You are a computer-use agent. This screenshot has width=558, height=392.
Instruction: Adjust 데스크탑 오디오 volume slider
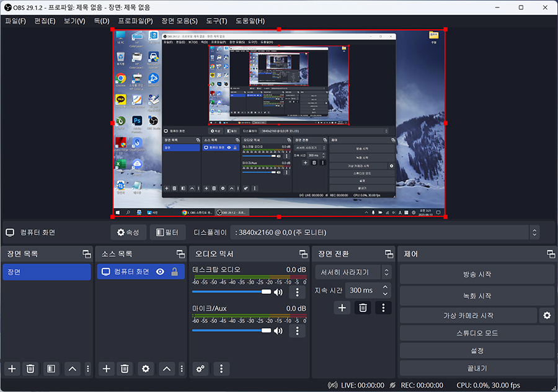[x=232, y=292]
